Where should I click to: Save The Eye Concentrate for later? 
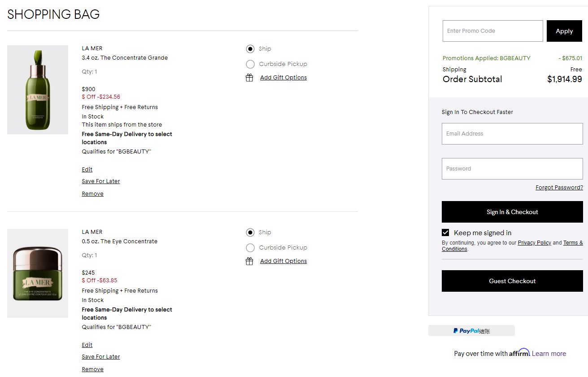tap(101, 357)
